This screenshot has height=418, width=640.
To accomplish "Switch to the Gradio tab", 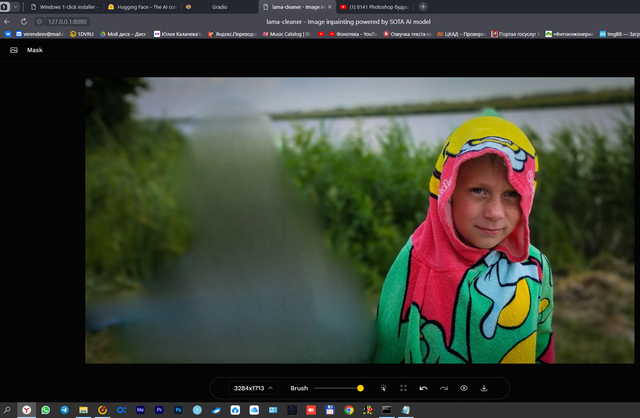I will tap(220, 6).
